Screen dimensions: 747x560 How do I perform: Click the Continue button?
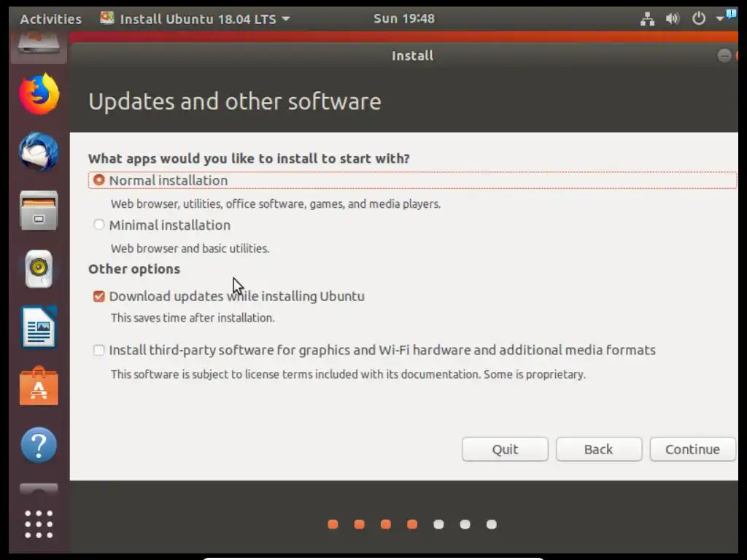693,449
